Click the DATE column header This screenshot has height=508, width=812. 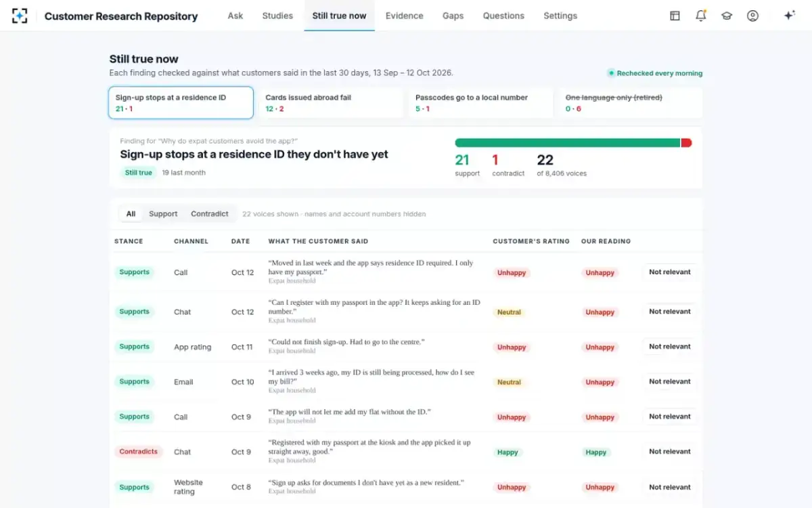click(240, 241)
